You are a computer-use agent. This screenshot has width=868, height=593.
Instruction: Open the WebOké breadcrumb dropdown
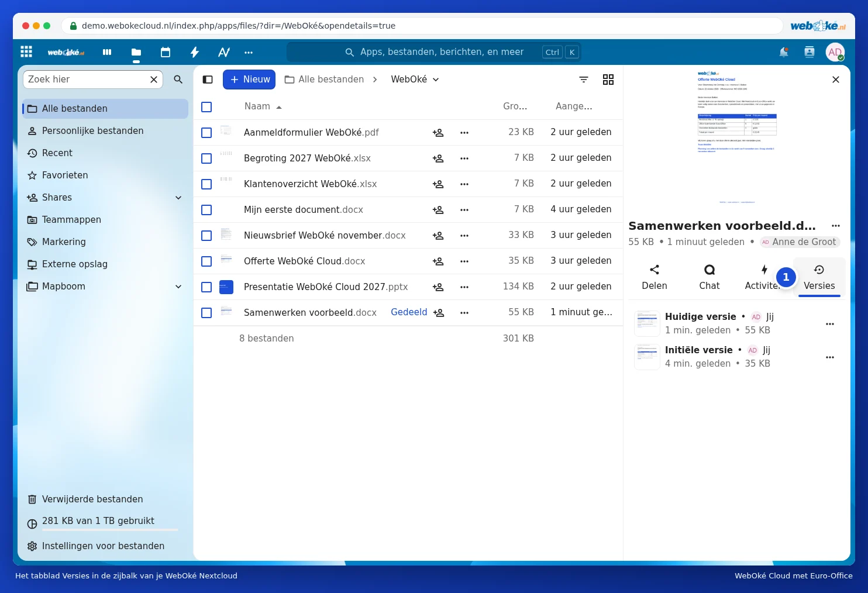(415, 80)
